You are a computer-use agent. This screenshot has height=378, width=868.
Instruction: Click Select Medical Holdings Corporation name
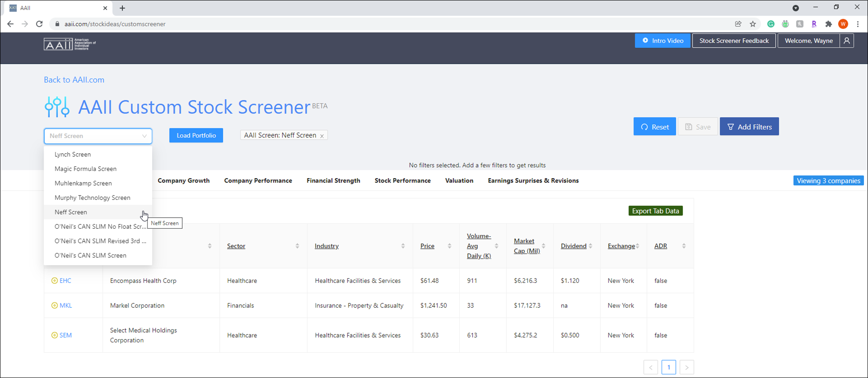point(144,335)
